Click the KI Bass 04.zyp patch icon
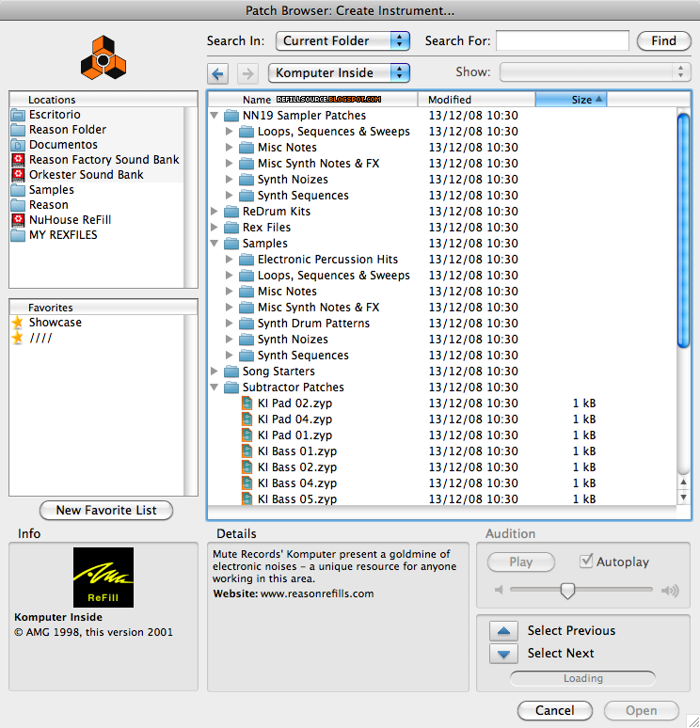Viewport: 700px width, 728px height. coord(247,483)
